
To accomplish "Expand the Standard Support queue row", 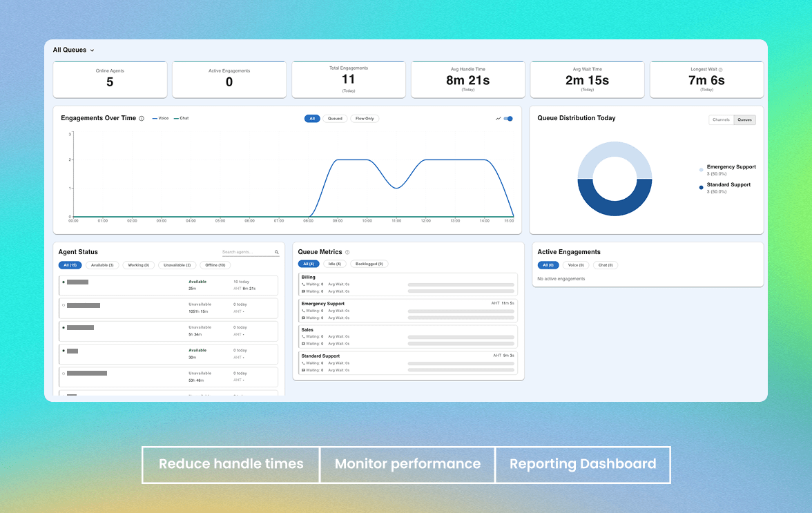I will (x=407, y=356).
